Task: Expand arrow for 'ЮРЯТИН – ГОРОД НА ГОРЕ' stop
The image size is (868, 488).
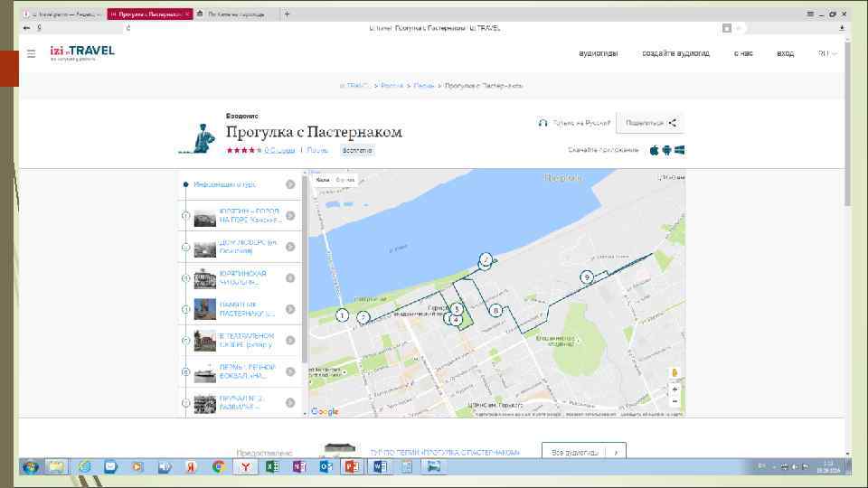Action: point(290,216)
